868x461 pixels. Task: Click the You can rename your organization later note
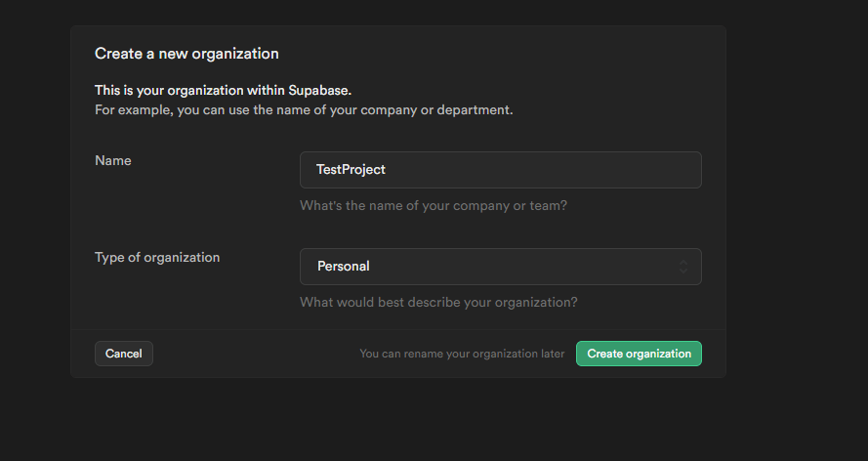(x=462, y=354)
